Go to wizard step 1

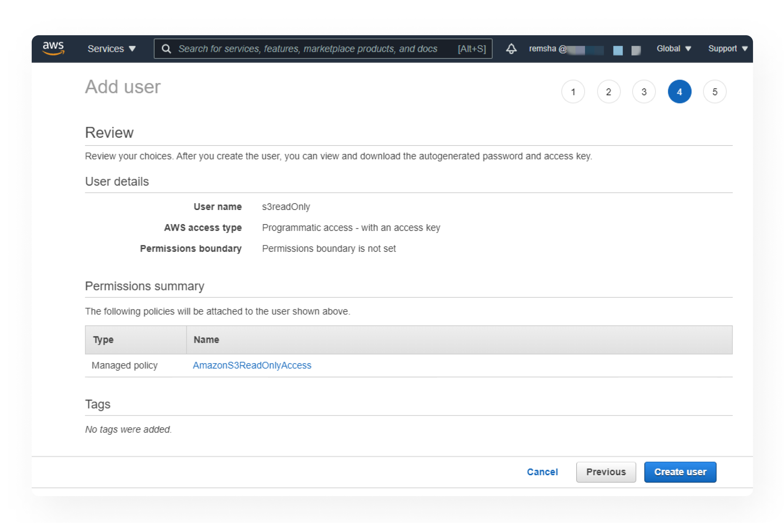pos(573,92)
